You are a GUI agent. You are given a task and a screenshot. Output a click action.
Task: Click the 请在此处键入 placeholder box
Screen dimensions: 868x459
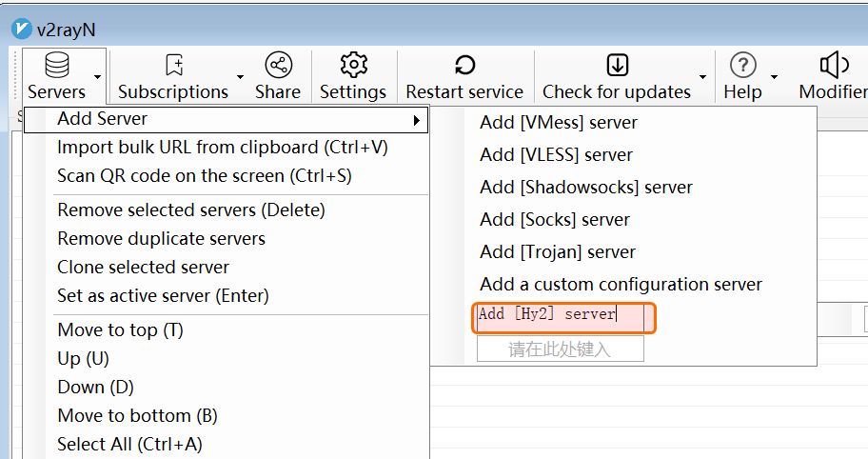(x=560, y=349)
